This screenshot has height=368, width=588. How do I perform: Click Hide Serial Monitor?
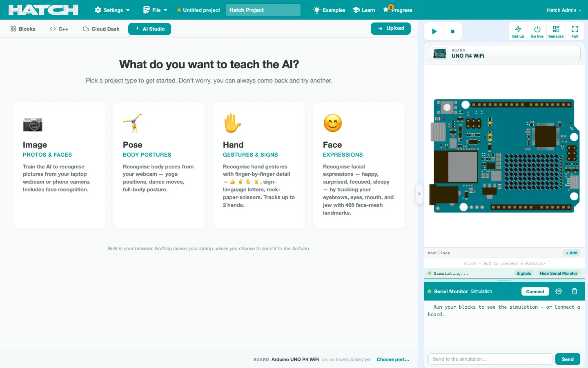click(x=559, y=274)
